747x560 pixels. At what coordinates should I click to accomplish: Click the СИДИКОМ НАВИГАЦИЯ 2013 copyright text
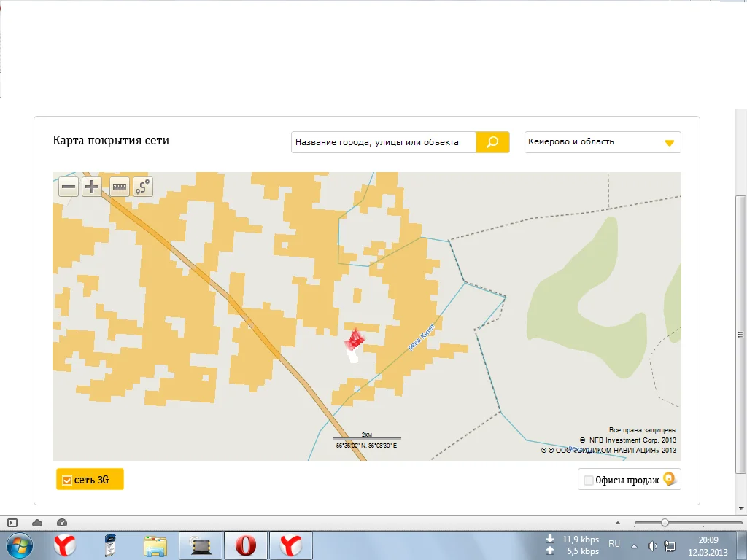coord(608,450)
